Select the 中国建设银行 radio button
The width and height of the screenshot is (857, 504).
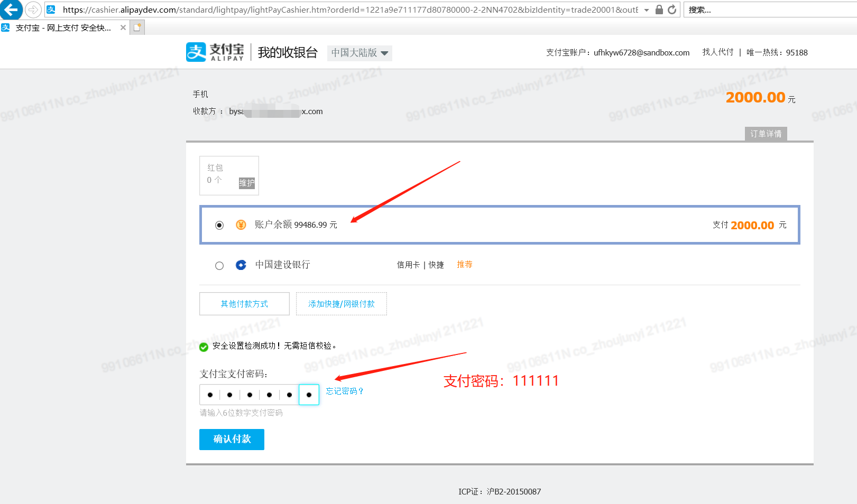pyautogui.click(x=219, y=266)
